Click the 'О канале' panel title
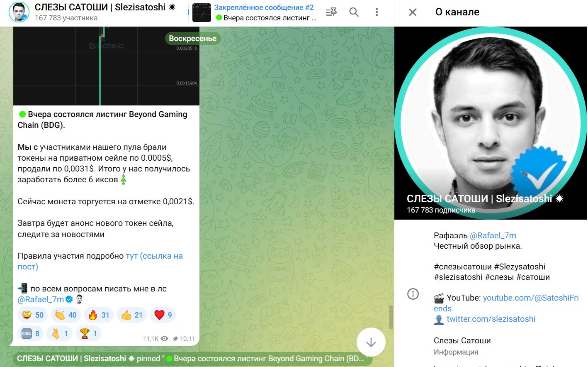588x367 pixels. 457,12
